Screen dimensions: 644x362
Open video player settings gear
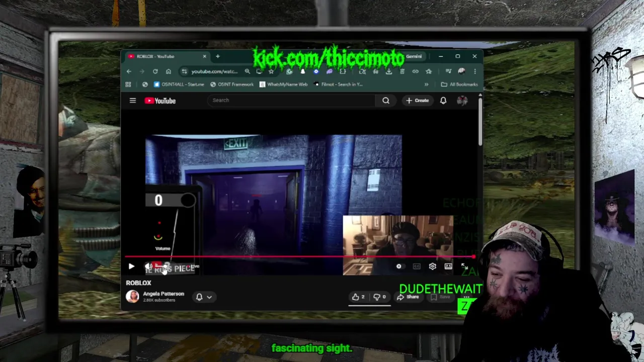(433, 266)
